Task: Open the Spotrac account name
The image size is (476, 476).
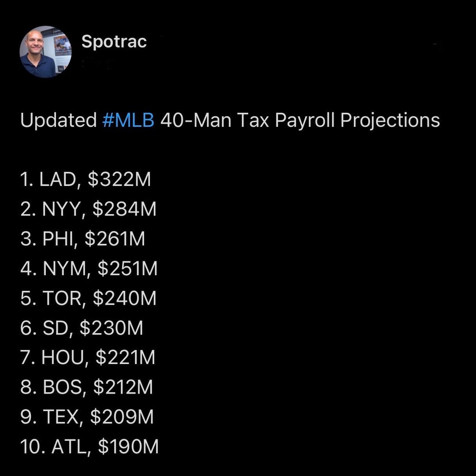Action: coord(114,42)
